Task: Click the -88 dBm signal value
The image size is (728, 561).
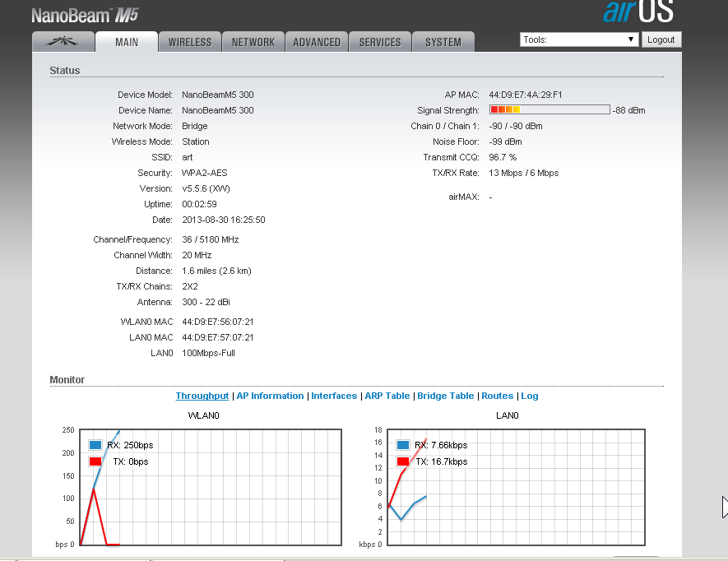Action: [628, 110]
